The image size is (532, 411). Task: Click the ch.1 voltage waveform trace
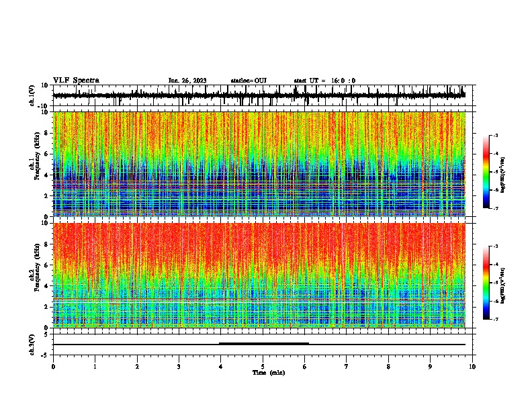(259, 95)
